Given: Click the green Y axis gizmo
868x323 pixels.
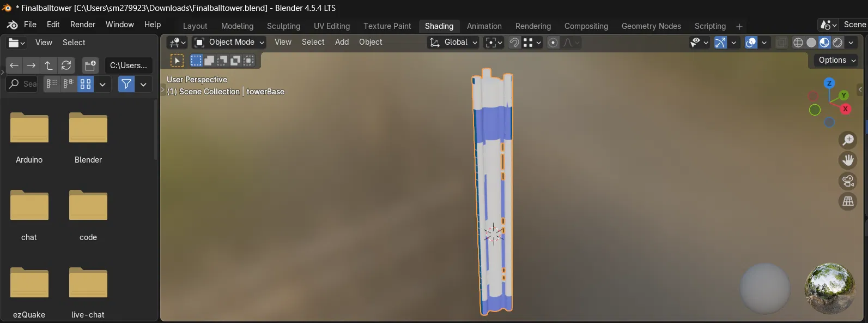Looking at the screenshot, I should click(x=843, y=95).
